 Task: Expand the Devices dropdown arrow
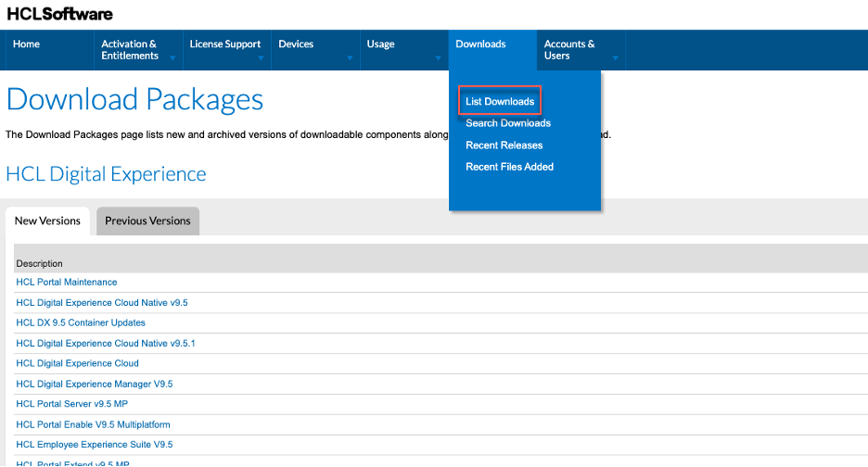350,57
